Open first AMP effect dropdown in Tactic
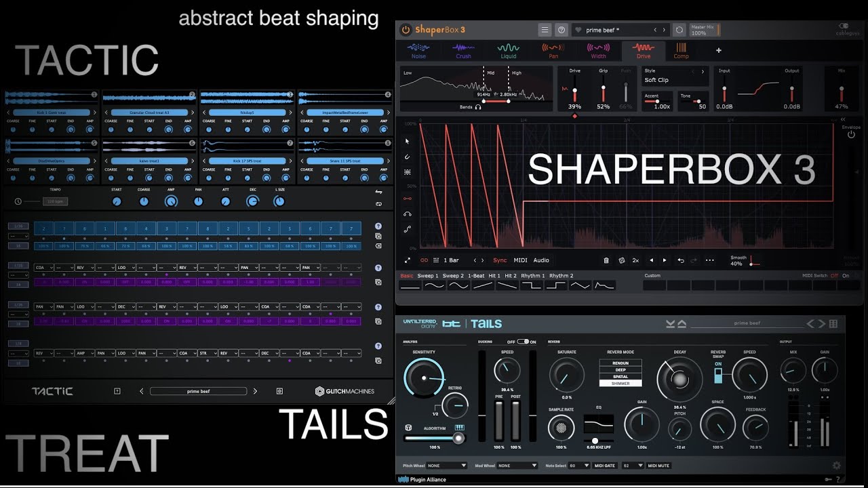The width and height of the screenshot is (868, 488). click(x=85, y=353)
